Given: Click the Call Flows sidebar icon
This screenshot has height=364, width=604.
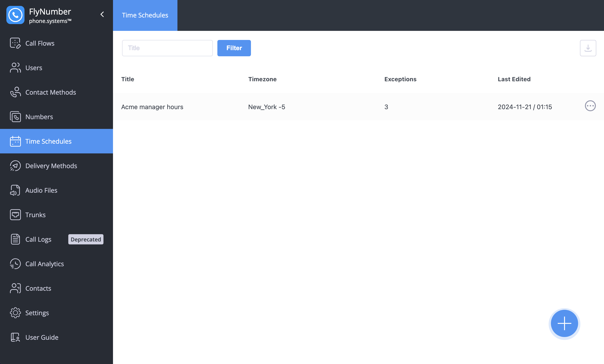Looking at the screenshot, I should click(x=15, y=43).
